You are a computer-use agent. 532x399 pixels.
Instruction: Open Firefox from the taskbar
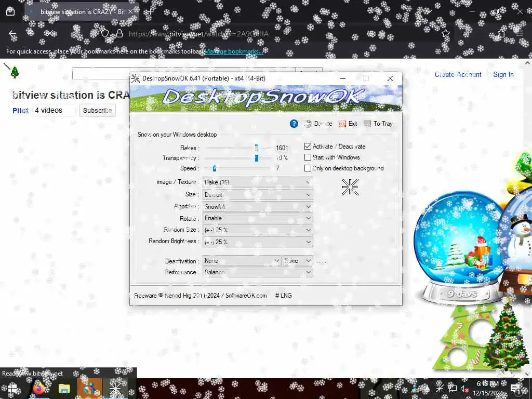[x=38, y=389]
